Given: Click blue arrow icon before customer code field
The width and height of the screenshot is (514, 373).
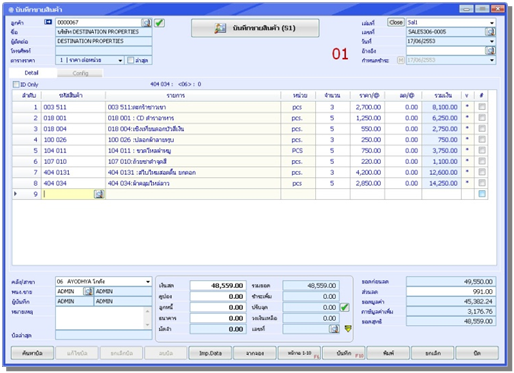Looking at the screenshot, I should [48, 22].
